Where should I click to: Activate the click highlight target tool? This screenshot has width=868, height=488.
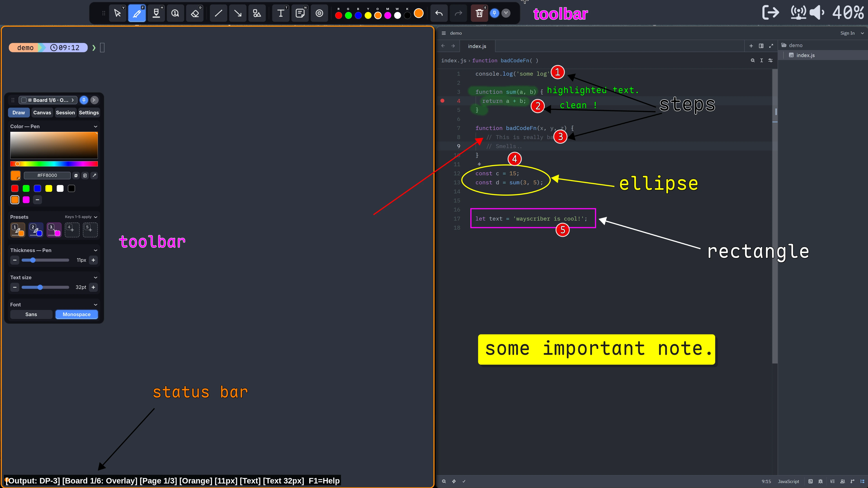pyautogui.click(x=319, y=13)
